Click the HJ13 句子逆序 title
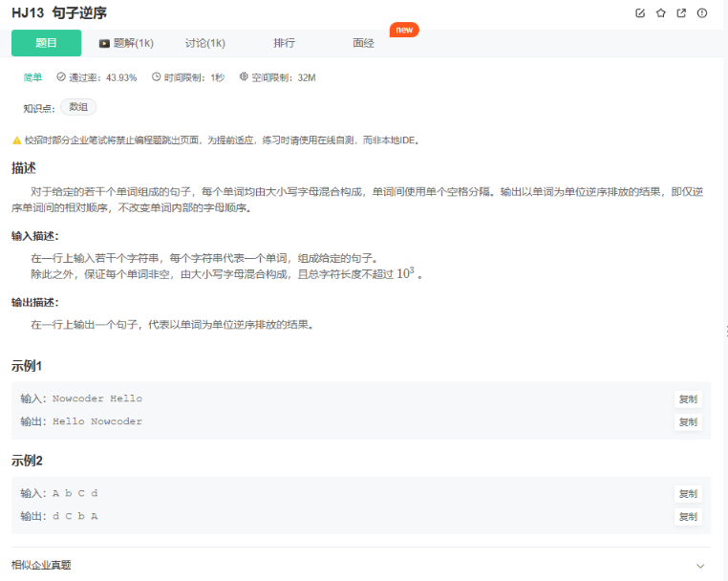Viewport: 728px width, 581px height. tap(59, 13)
